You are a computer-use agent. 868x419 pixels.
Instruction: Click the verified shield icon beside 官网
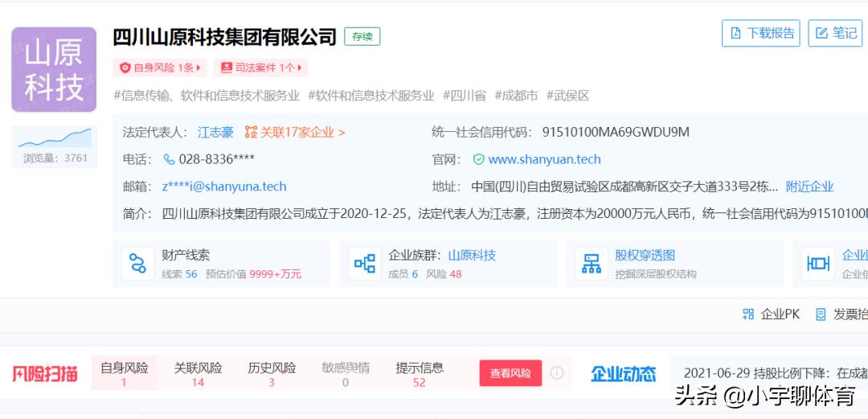pos(479,159)
